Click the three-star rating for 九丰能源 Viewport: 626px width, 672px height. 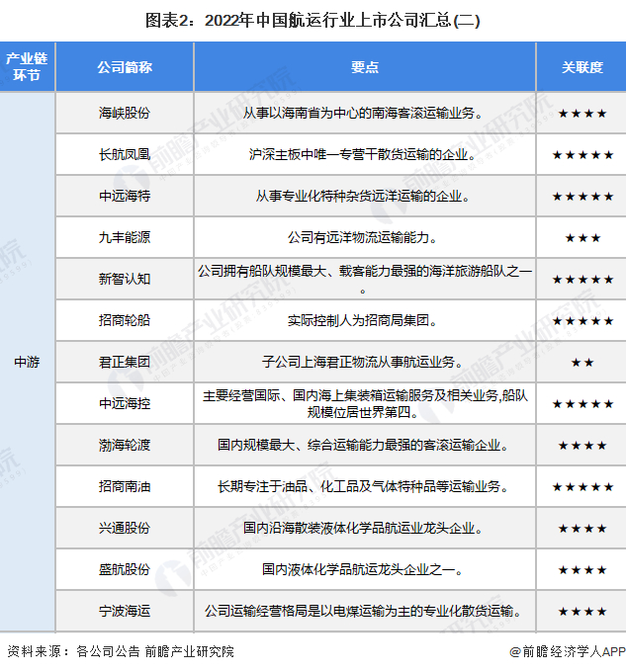[582, 238]
